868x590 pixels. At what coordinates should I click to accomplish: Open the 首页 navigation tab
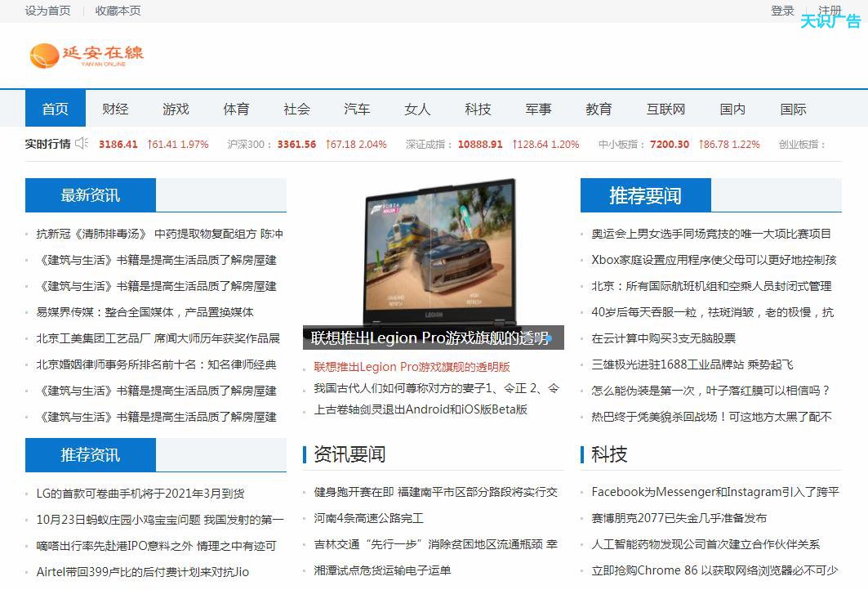tap(56, 109)
